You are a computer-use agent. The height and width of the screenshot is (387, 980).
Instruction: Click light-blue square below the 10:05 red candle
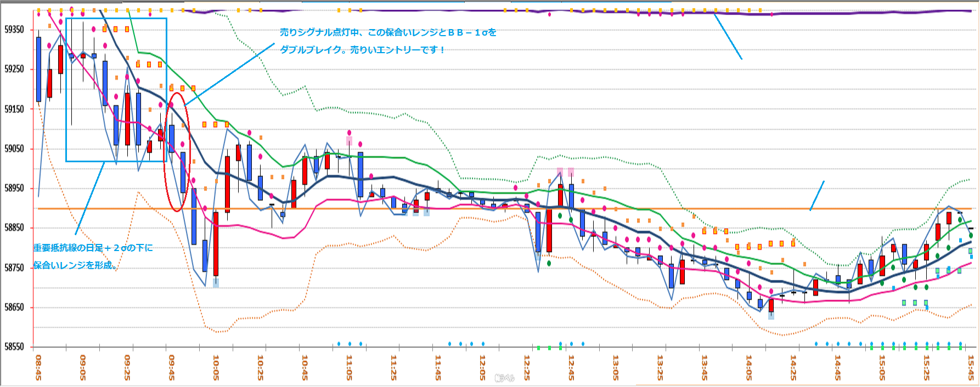tap(216, 283)
